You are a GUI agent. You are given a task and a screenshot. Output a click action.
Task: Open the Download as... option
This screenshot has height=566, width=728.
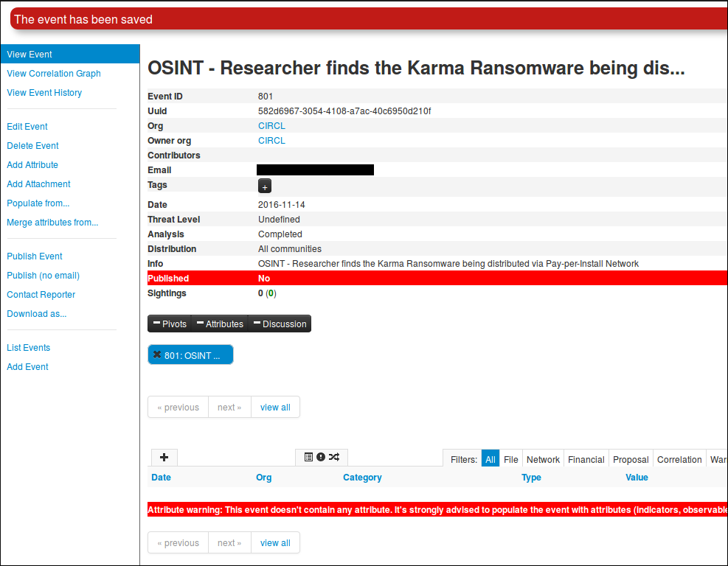(37, 314)
